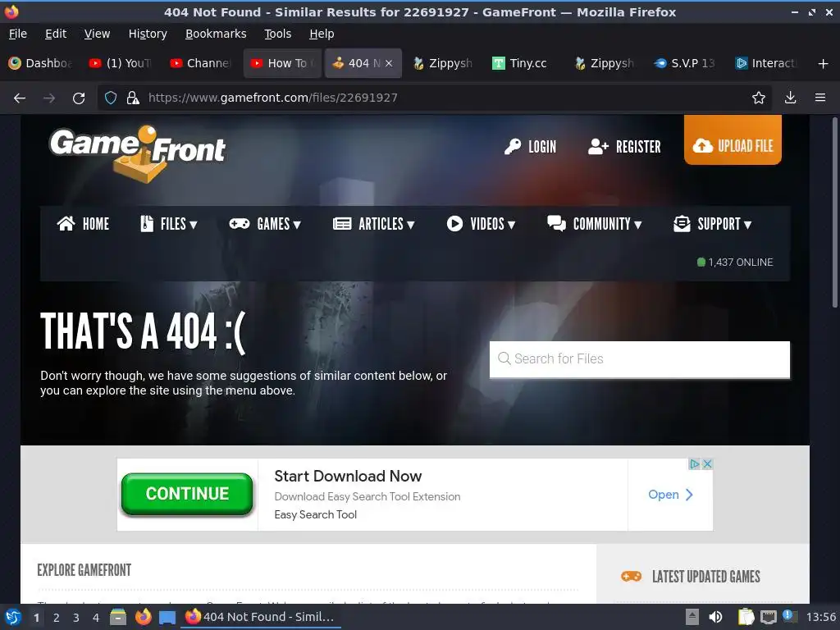
Task: Click the UPLOAD FILE button
Action: pyautogui.click(x=733, y=139)
